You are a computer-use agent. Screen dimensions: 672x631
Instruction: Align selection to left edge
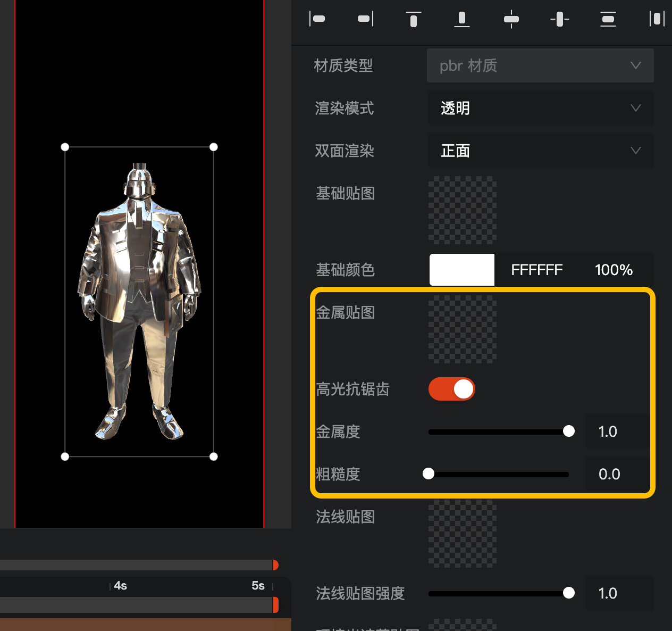tap(317, 19)
